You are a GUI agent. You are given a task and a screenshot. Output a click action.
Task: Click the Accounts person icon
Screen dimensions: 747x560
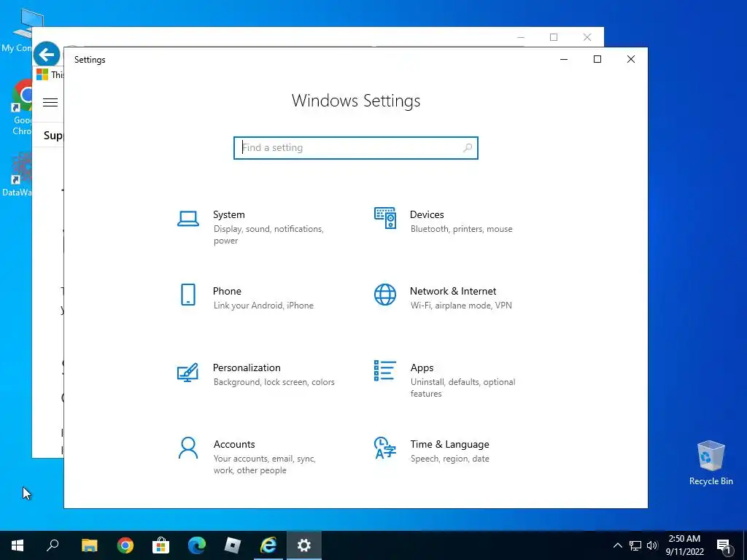click(x=188, y=448)
